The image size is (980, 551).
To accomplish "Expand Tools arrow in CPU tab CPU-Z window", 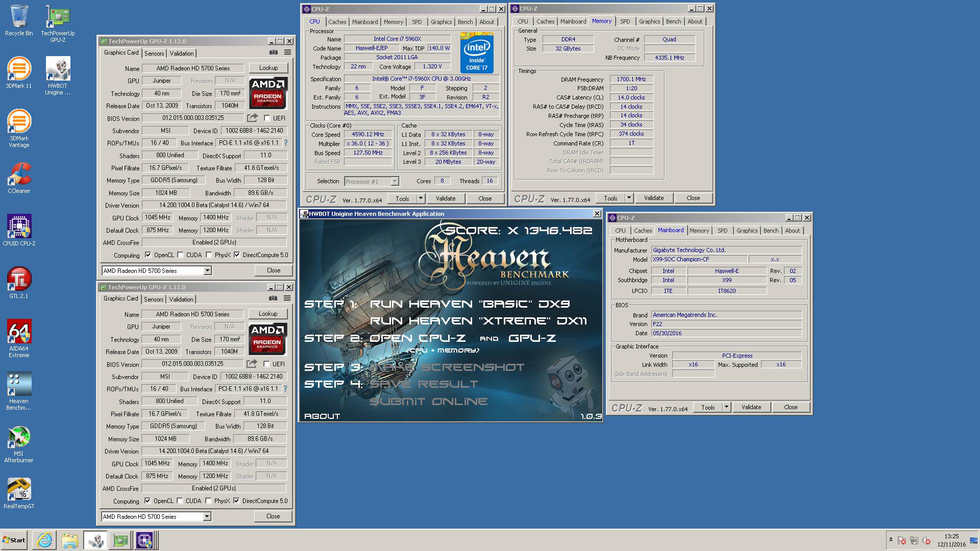I will (421, 198).
